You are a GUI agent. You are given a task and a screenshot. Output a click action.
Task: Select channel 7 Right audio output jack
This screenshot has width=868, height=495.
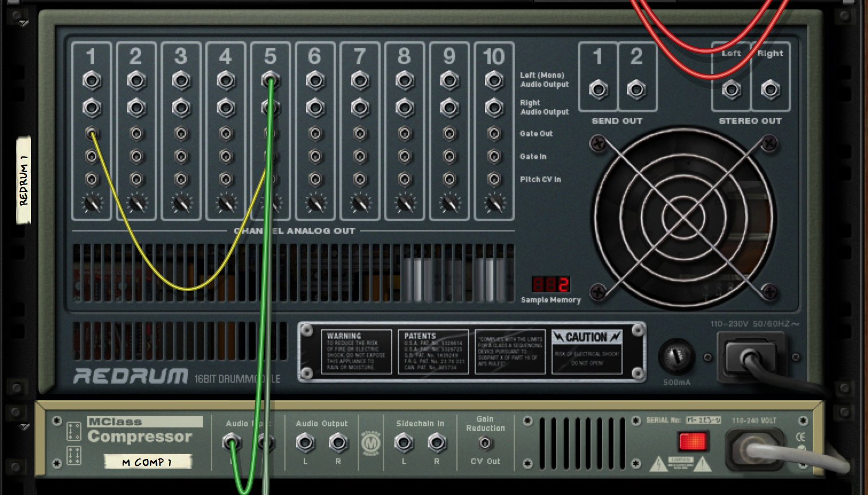pos(360,108)
